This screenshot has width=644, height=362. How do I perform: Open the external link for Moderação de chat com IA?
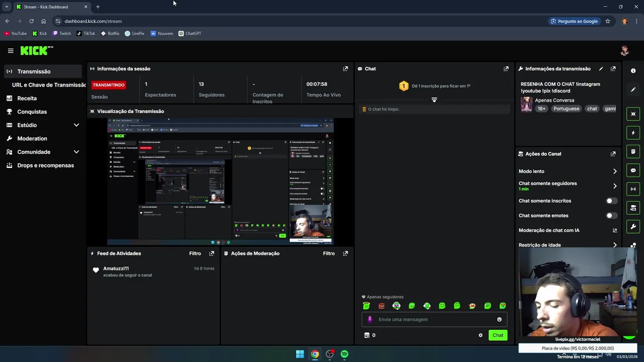615,230
